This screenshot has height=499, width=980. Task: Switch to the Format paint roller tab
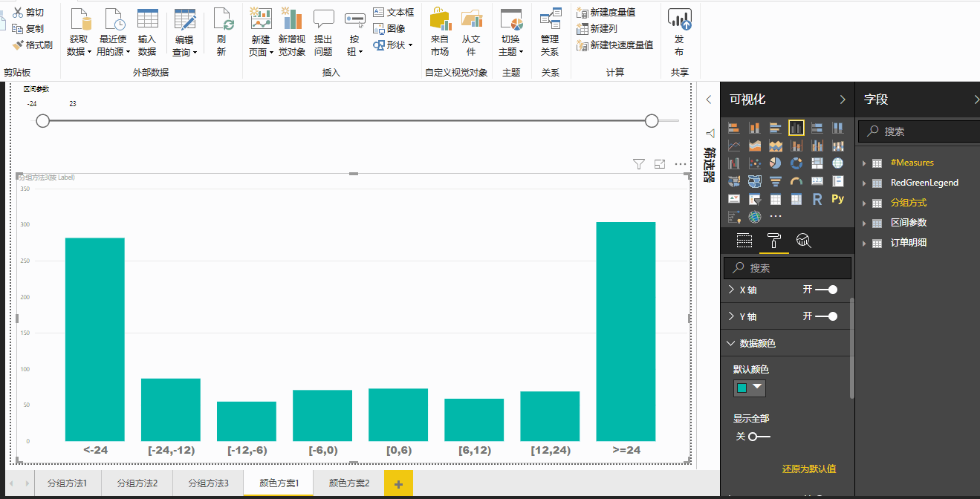click(x=773, y=240)
